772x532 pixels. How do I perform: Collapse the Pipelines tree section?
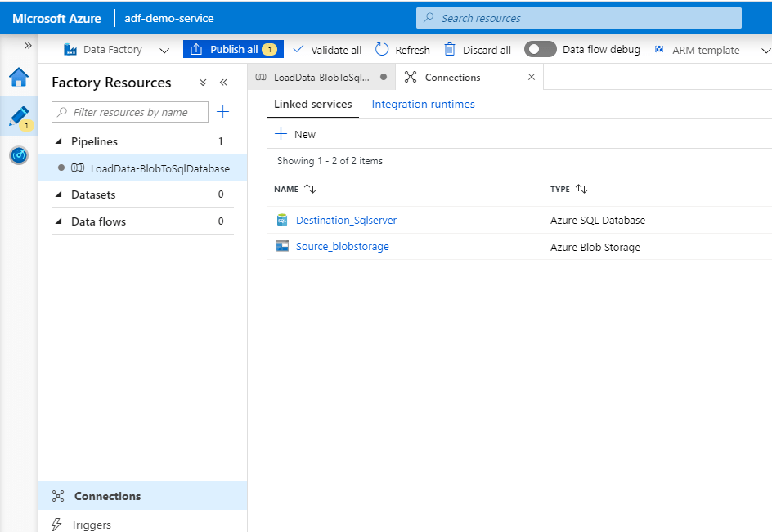click(x=59, y=141)
